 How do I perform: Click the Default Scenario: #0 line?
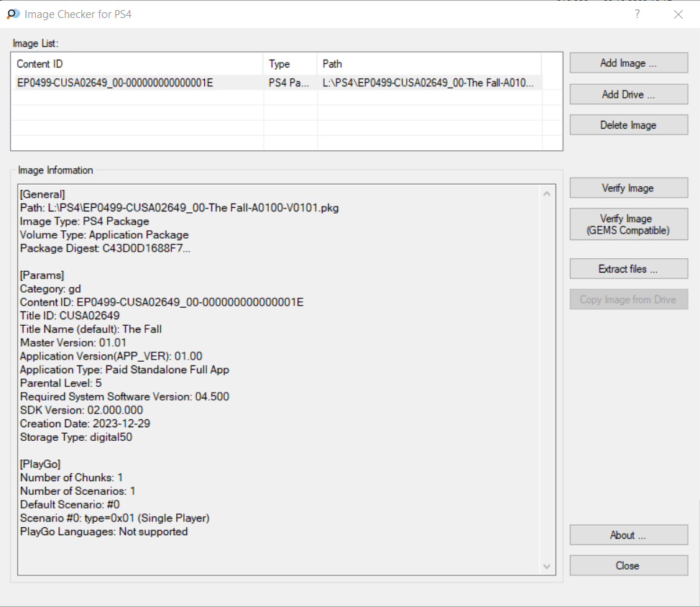(x=70, y=504)
